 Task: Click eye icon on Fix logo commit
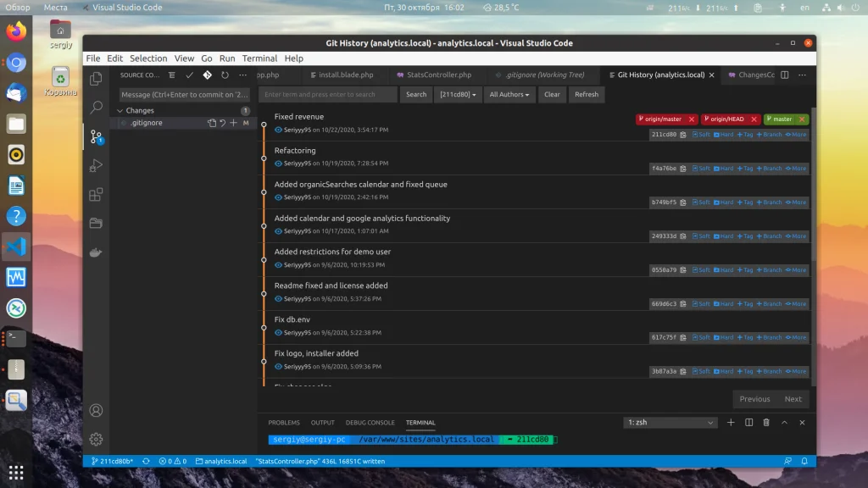278,366
